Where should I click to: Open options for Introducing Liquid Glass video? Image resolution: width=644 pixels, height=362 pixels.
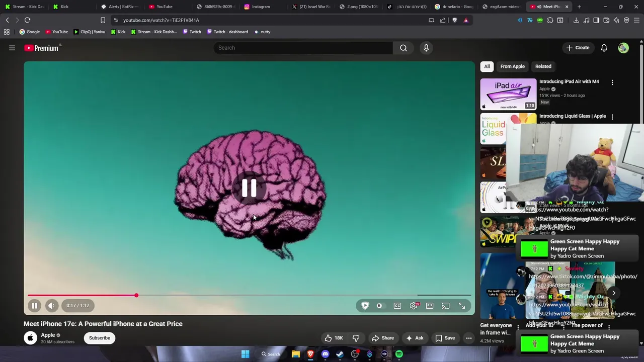(x=612, y=117)
